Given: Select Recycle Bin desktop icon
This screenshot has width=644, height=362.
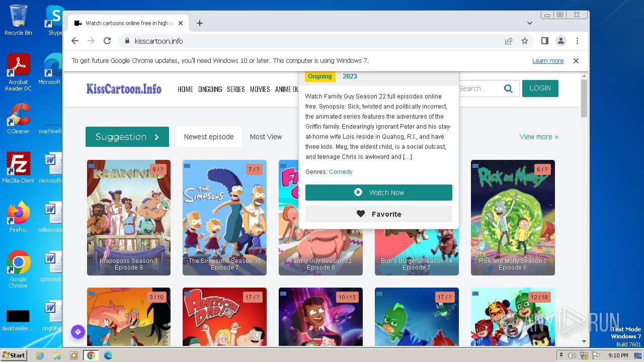Looking at the screenshot, I should coord(18,21).
